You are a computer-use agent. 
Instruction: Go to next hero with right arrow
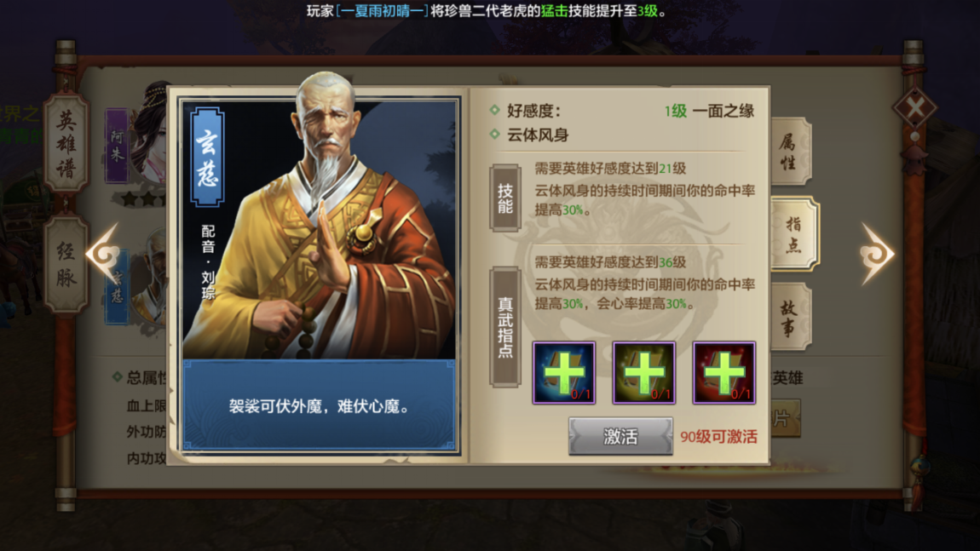click(x=876, y=255)
